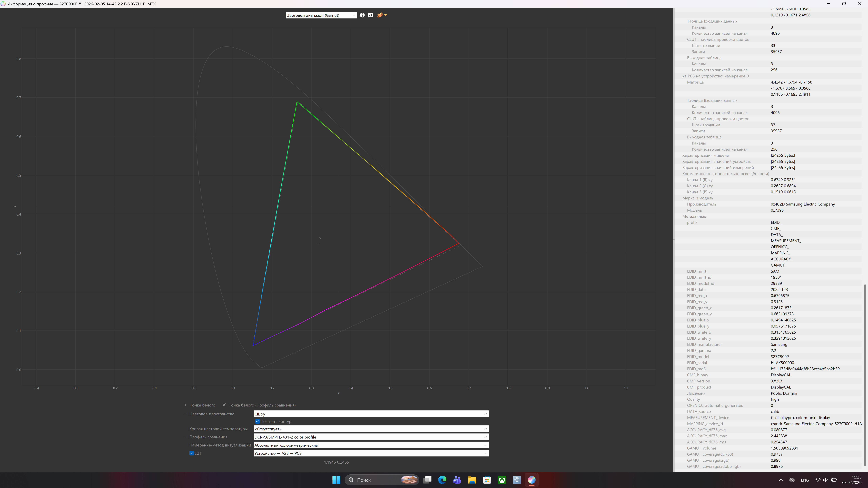
Task: Click the Windows Start button
Action: pos(336,480)
